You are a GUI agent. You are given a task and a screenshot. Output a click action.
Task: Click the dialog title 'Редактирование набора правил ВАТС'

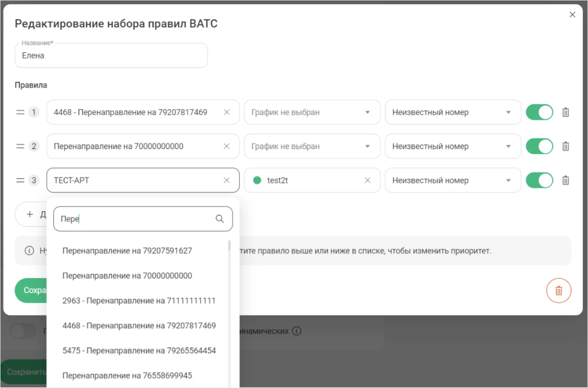click(116, 24)
